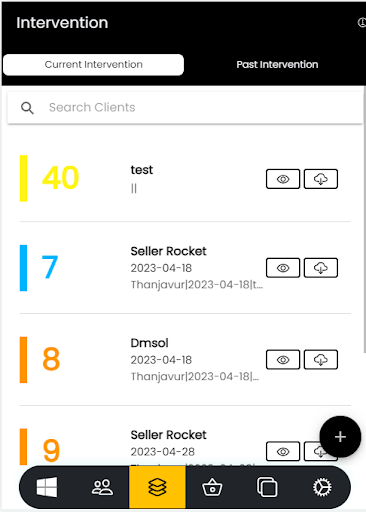
Task: Add a new intervention with plus button
Action: [x=340, y=437]
